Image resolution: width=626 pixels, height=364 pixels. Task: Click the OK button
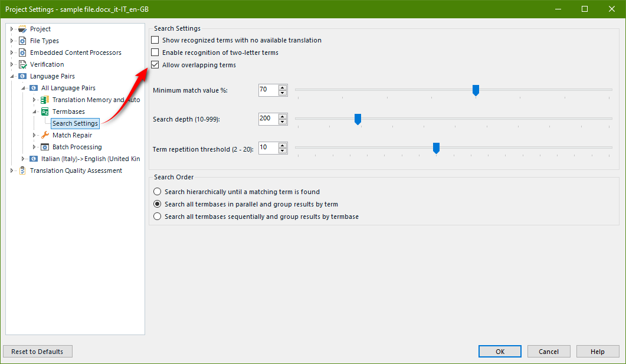[500, 351]
